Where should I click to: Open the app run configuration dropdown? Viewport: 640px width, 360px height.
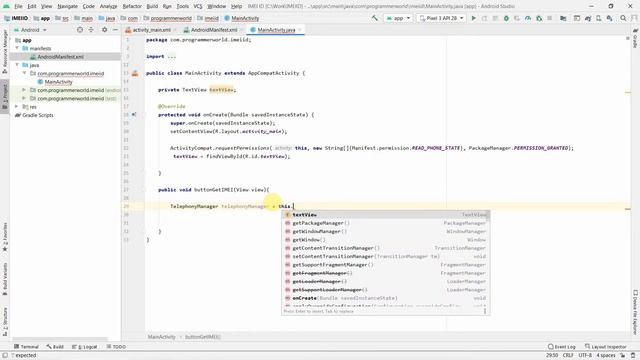[x=398, y=18]
